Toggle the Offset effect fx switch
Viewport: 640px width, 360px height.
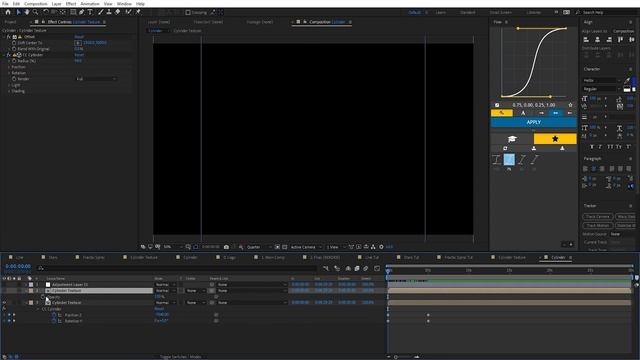coord(9,37)
